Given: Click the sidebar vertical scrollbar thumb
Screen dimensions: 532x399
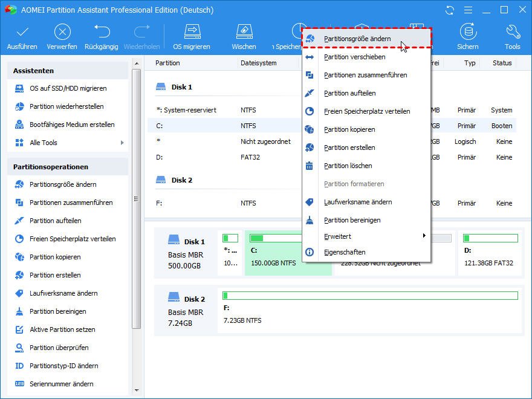Looking at the screenshot, I should (x=137, y=199).
